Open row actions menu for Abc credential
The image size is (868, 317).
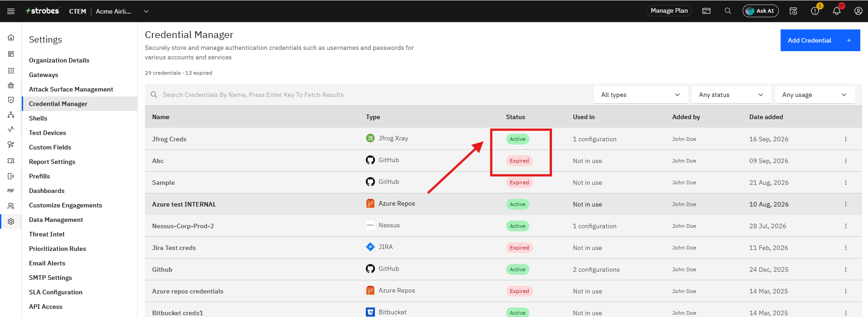click(846, 161)
